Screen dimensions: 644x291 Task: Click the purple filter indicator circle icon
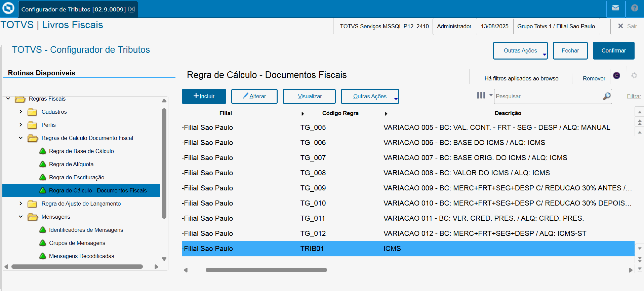click(x=616, y=75)
